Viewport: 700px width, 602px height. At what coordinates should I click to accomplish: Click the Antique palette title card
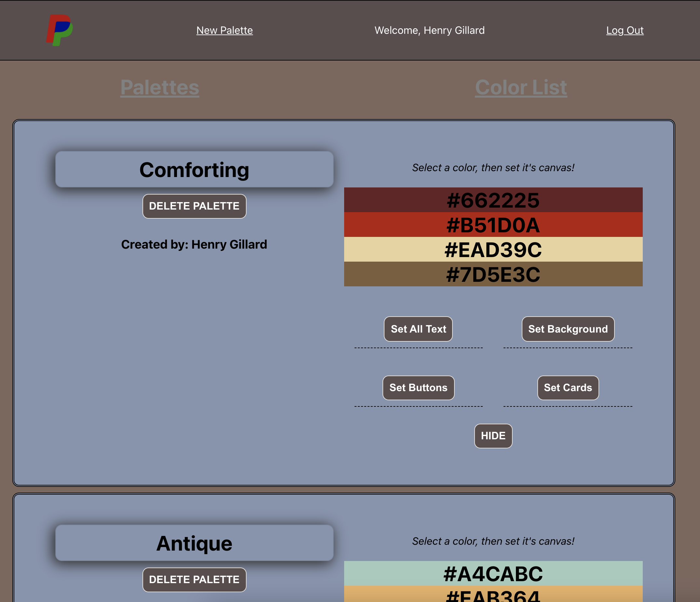coord(194,542)
